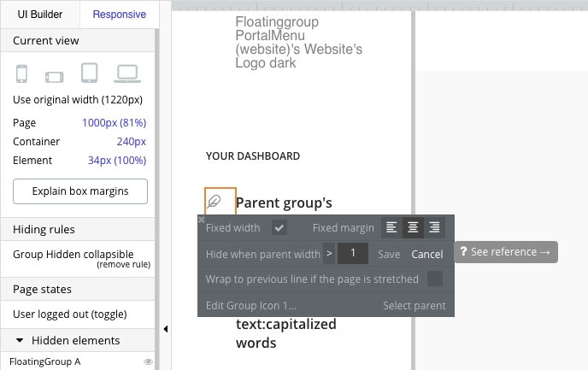Viewport: 588px width, 370px height.
Task: Uncheck the Fixed width checkbox
Action: [279, 227]
